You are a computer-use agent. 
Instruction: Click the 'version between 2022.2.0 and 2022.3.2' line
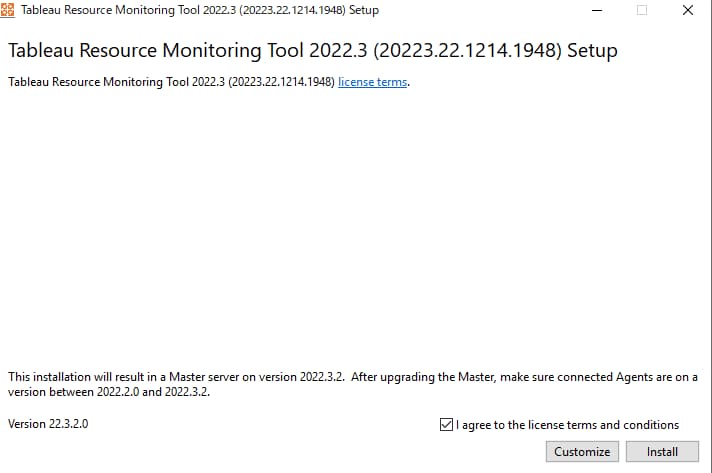tap(109, 392)
